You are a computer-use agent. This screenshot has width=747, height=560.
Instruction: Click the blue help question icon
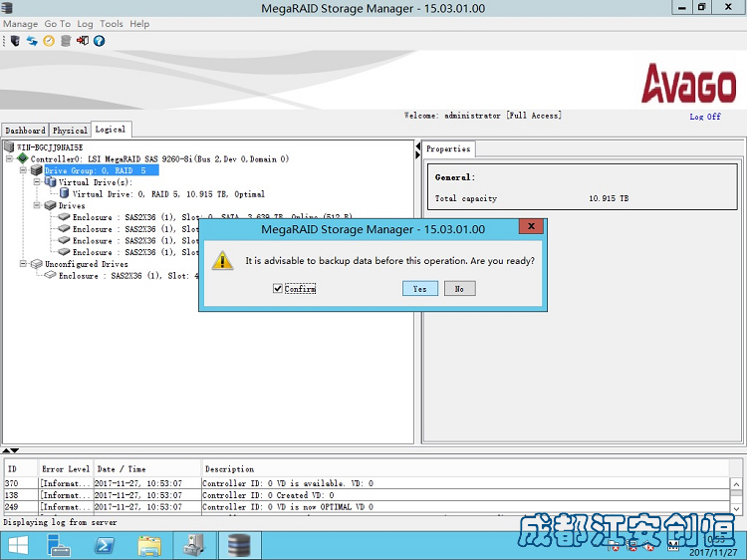point(99,41)
